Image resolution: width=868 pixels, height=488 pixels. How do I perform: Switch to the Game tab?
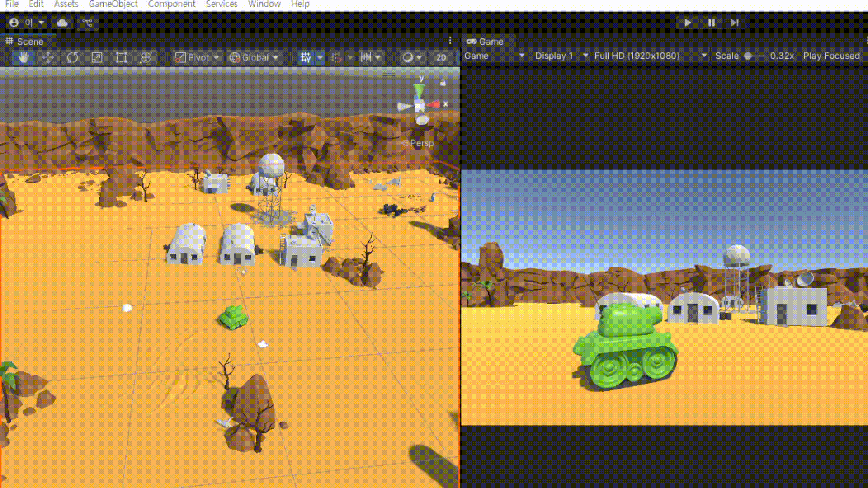486,42
